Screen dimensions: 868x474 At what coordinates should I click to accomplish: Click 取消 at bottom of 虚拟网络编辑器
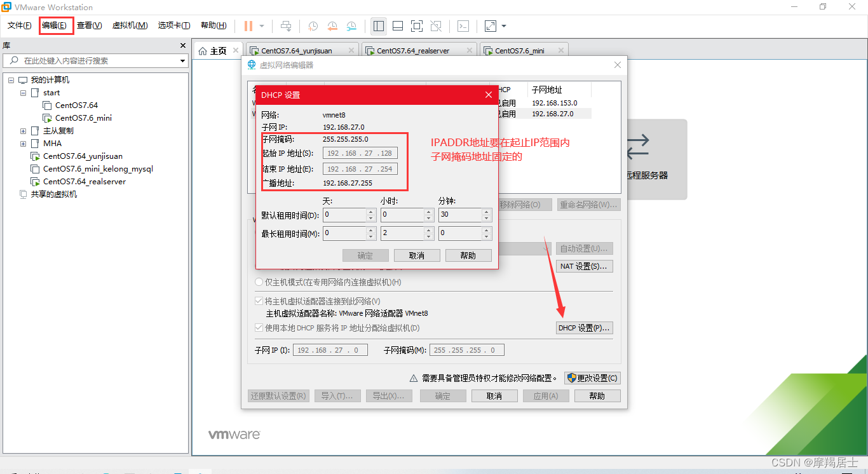[x=494, y=396]
